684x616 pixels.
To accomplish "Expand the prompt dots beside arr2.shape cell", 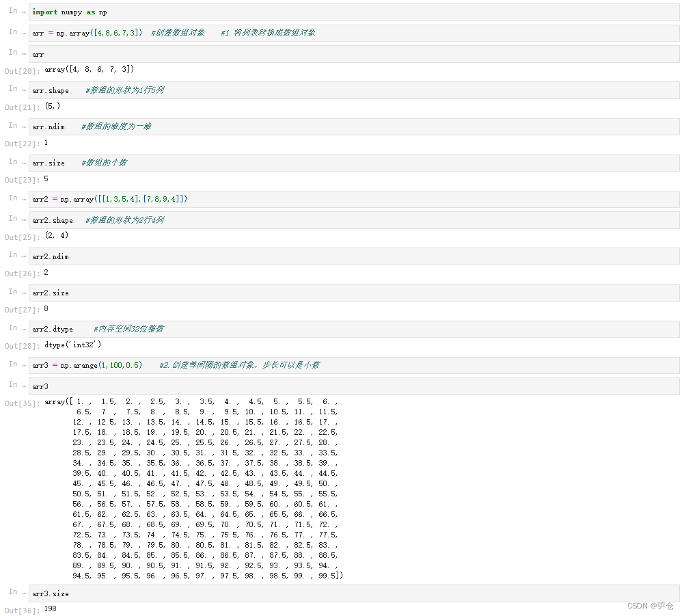I will (23, 220).
